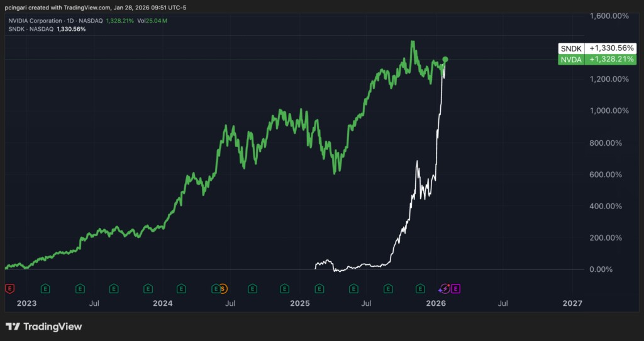
Task: Click the purple lightning bolt event marker
Action: pos(444,288)
